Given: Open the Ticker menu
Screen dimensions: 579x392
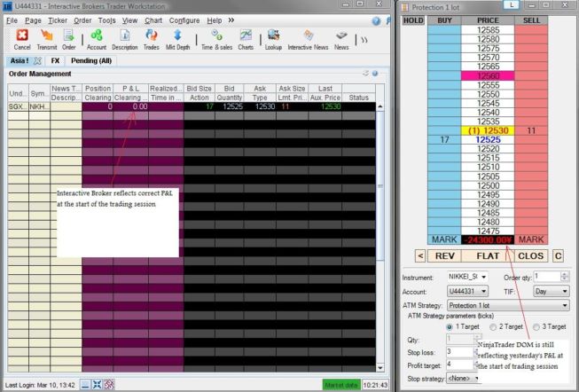Looking at the screenshot, I should pos(58,20).
